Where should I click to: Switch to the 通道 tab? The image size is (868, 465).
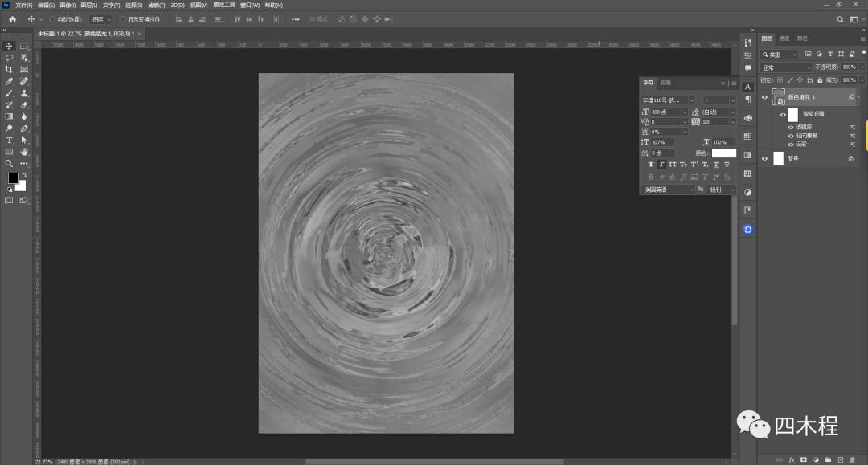tap(784, 38)
